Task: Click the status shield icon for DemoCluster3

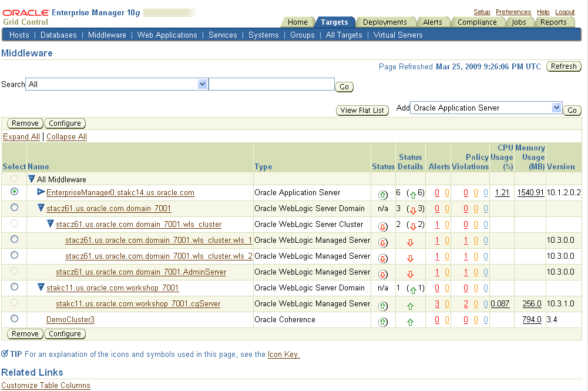Action: 383,319
